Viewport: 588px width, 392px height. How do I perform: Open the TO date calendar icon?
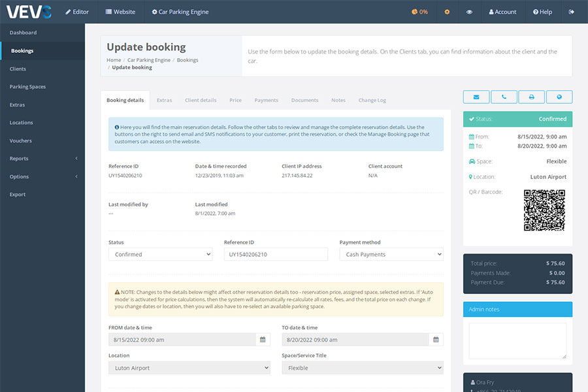tap(436, 340)
